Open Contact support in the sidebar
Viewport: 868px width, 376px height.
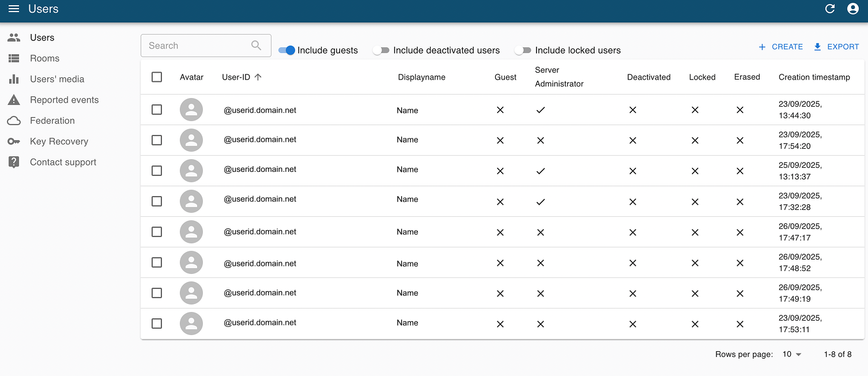pyautogui.click(x=63, y=162)
